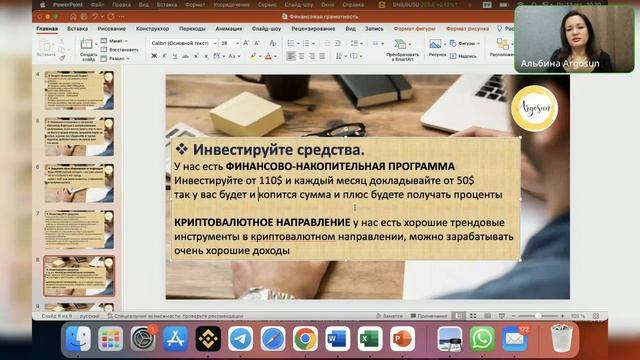Image resolution: width=640 pixels, height=360 pixels.
Task: Open Excel from the Dock
Action: pos(370,339)
